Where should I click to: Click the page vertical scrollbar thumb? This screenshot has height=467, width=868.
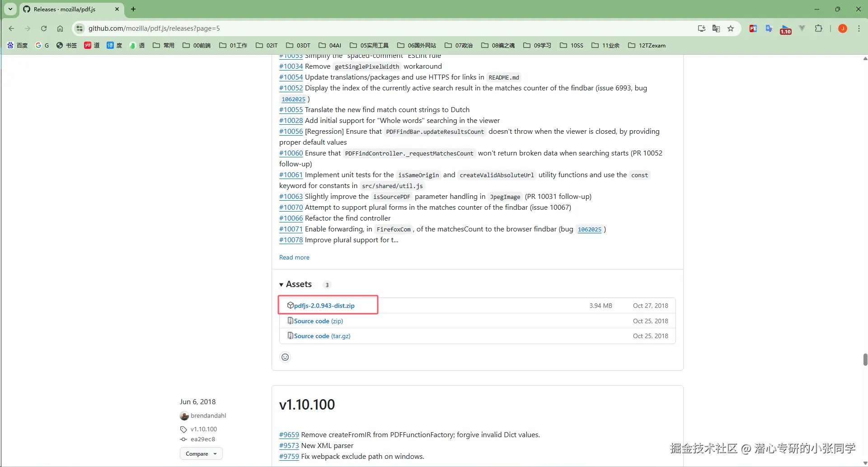pyautogui.click(x=865, y=360)
